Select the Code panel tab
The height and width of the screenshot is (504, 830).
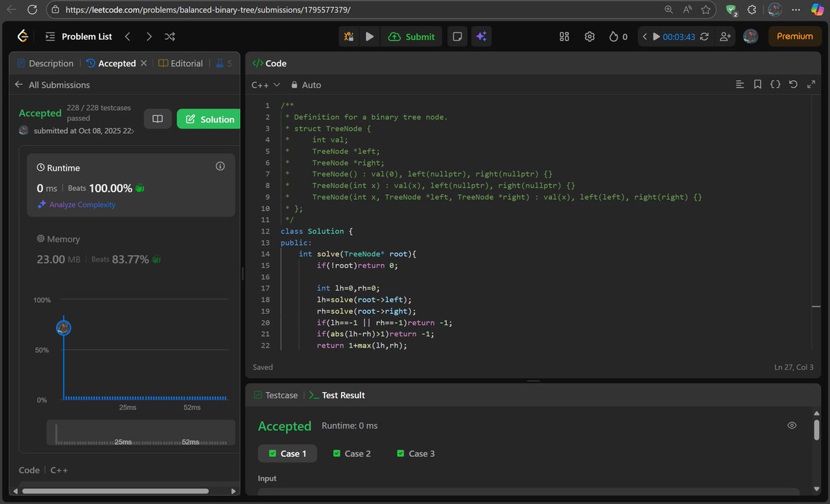(269, 63)
